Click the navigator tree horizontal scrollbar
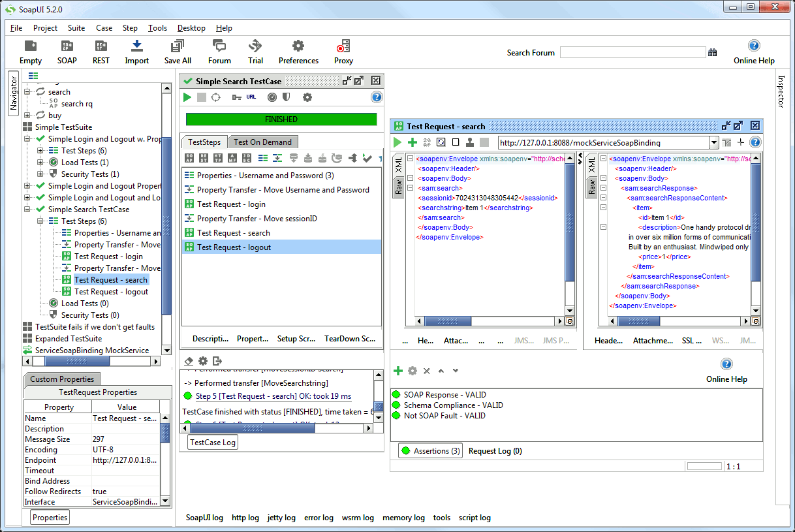 coord(91,361)
